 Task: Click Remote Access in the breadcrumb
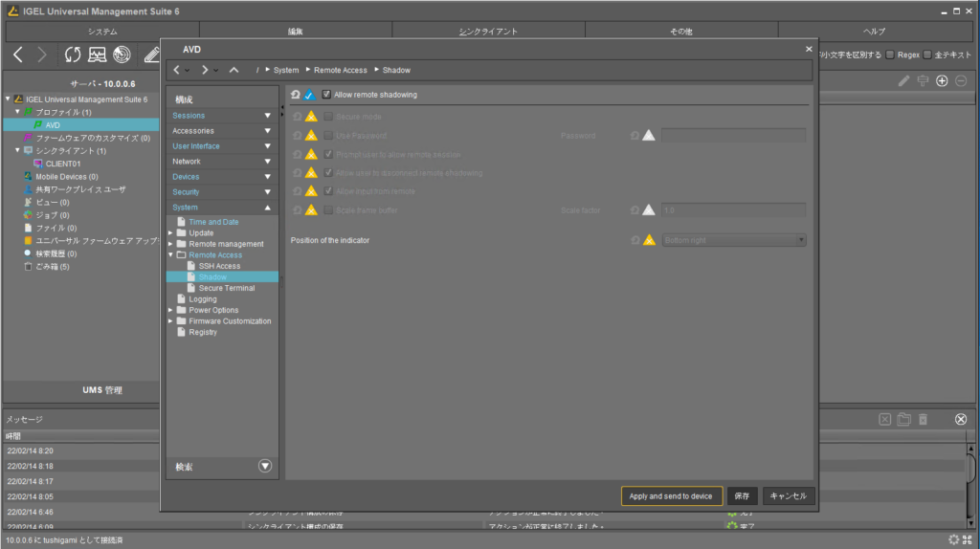(341, 70)
